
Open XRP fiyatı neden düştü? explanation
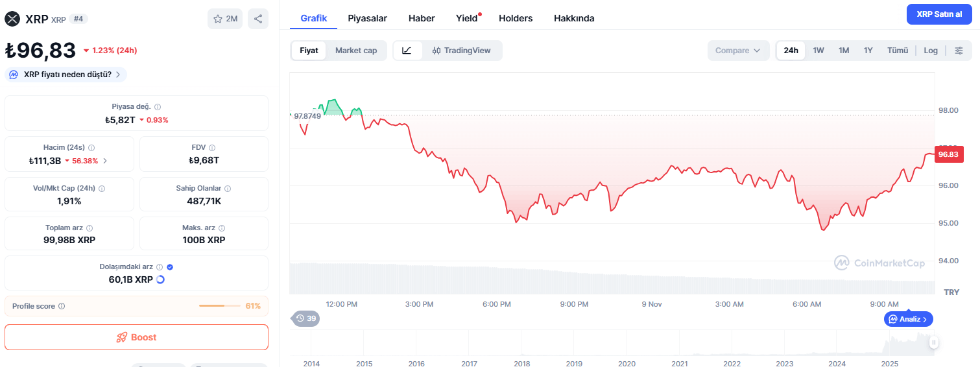coord(66,75)
